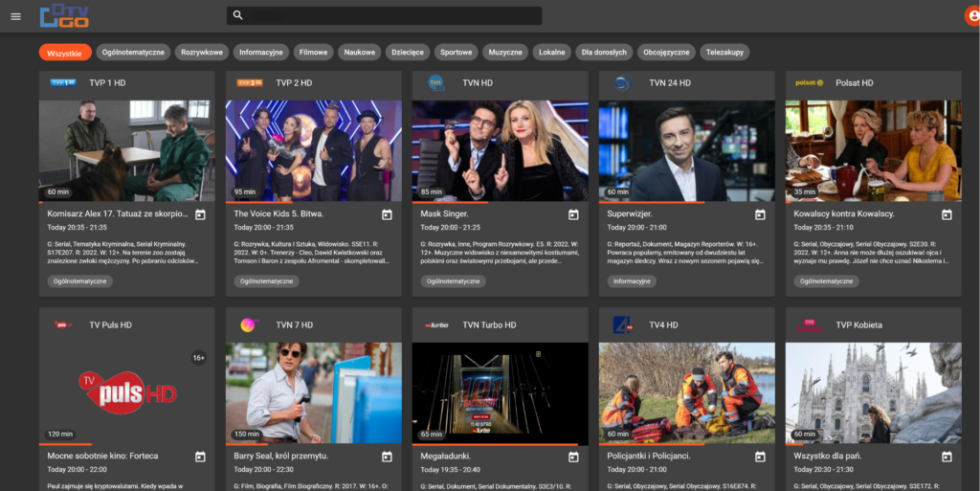Click Ogólnotematyczne tag on TVP 2 HD card
The height and width of the screenshot is (491, 980).
(x=267, y=281)
